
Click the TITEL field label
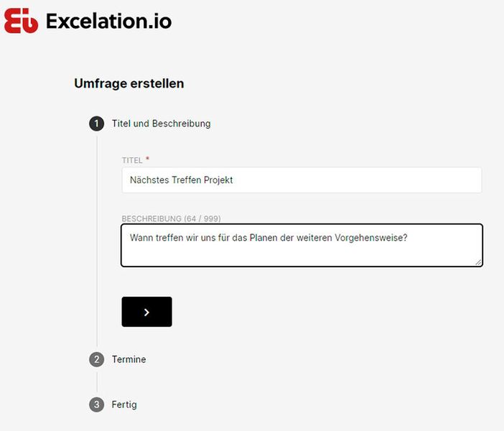point(132,159)
